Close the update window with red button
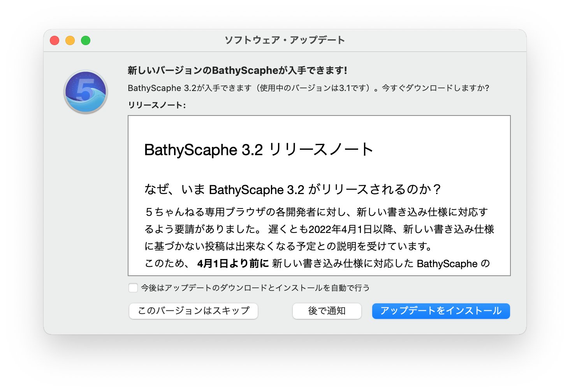570x392 pixels. (55, 40)
